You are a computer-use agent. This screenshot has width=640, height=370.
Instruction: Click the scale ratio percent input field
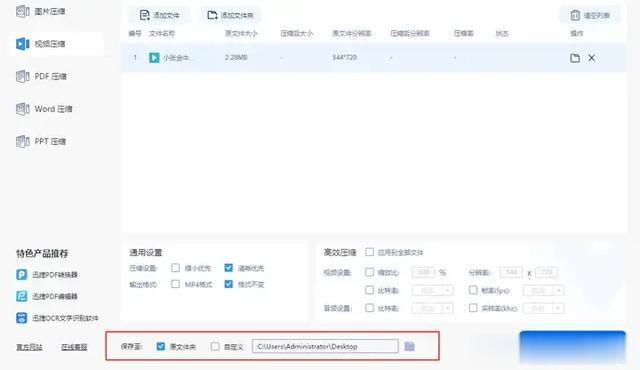(424, 272)
